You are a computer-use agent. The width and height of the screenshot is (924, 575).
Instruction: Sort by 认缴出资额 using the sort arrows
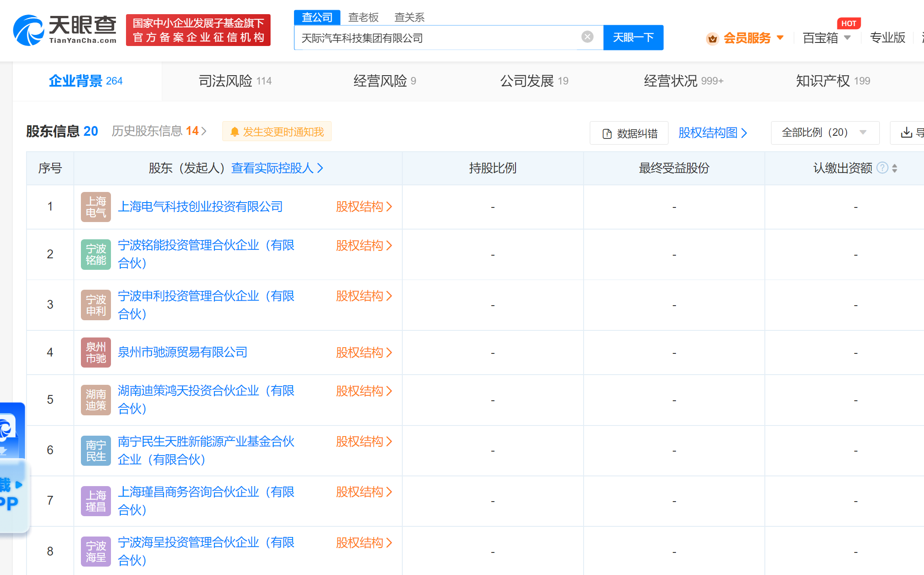tap(894, 168)
